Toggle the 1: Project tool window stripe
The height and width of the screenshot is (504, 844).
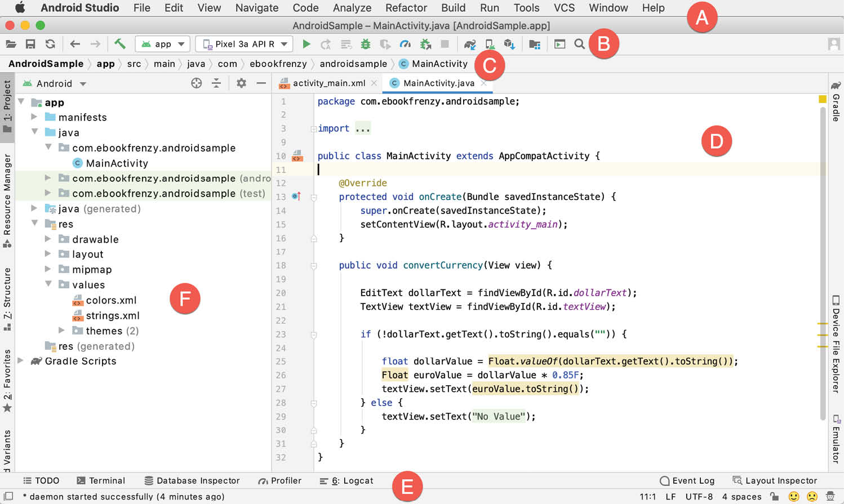coord(7,106)
